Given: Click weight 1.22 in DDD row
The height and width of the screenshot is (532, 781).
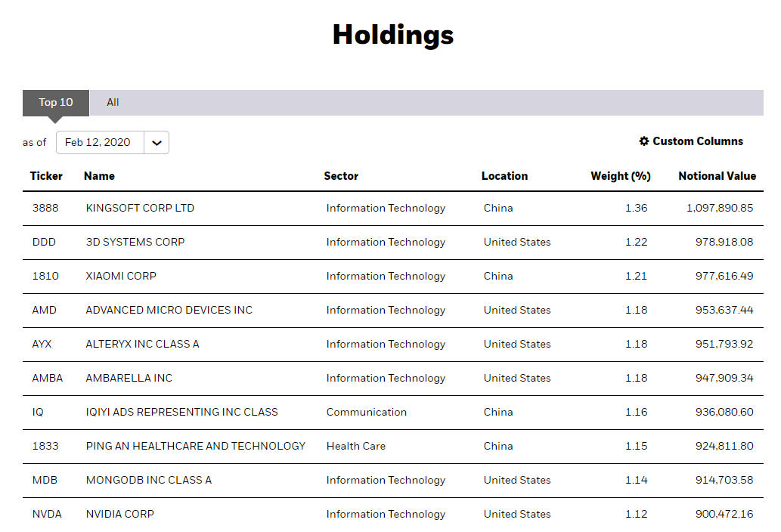Looking at the screenshot, I should [x=636, y=242].
